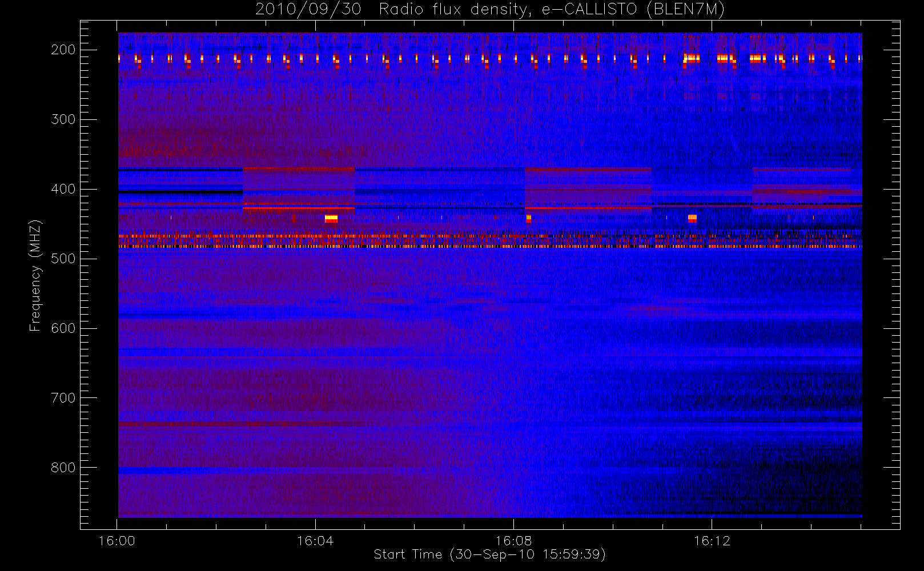Click the 200 frequency tick label
924x571 pixels.
63,50
